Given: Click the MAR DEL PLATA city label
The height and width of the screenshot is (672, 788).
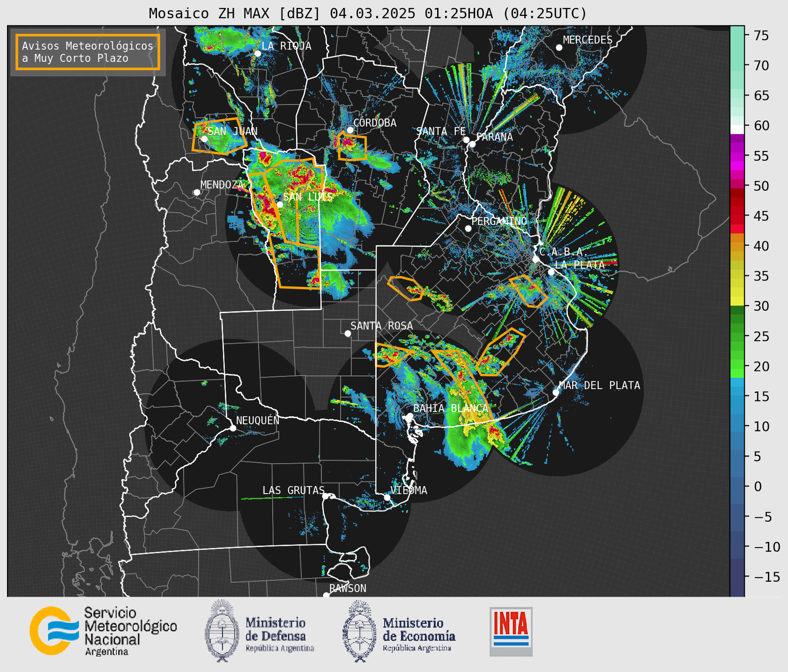Looking at the screenshot, I should coord(599,385).
